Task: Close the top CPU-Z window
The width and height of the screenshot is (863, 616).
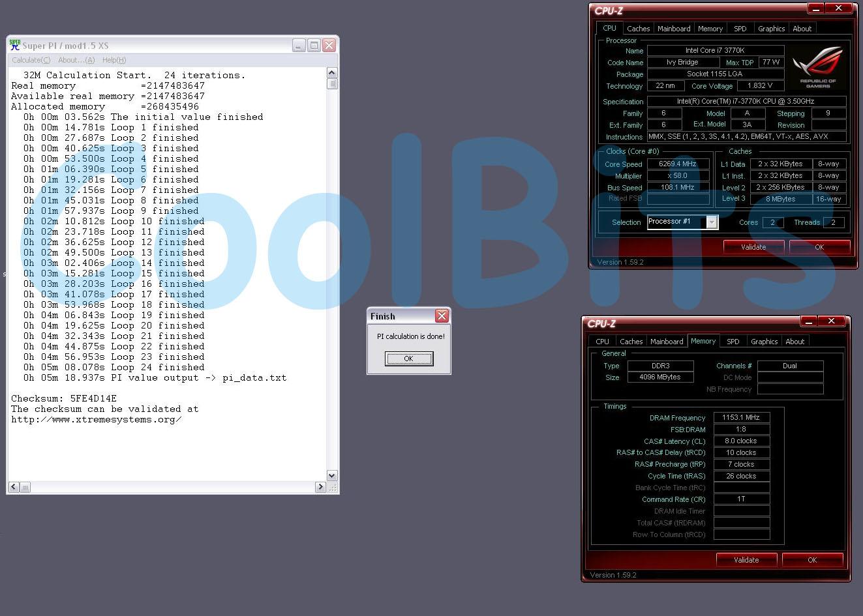Action: [x=838, y=8]
